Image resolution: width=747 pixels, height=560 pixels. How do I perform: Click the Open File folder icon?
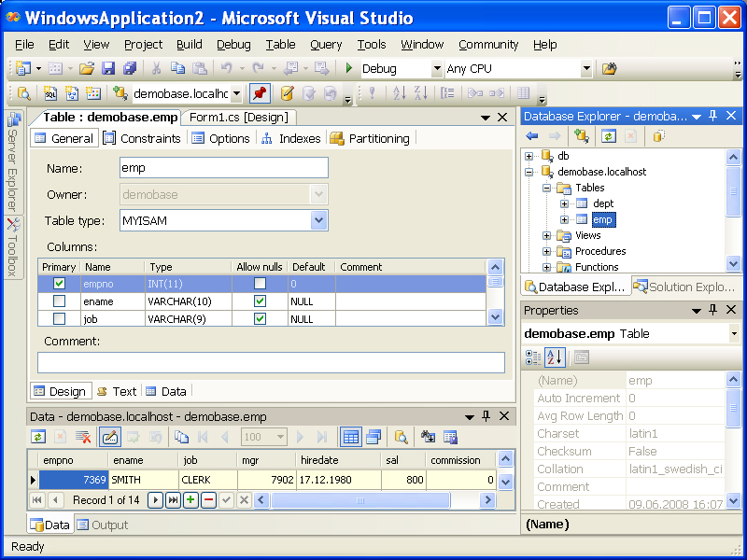(87, 68)
